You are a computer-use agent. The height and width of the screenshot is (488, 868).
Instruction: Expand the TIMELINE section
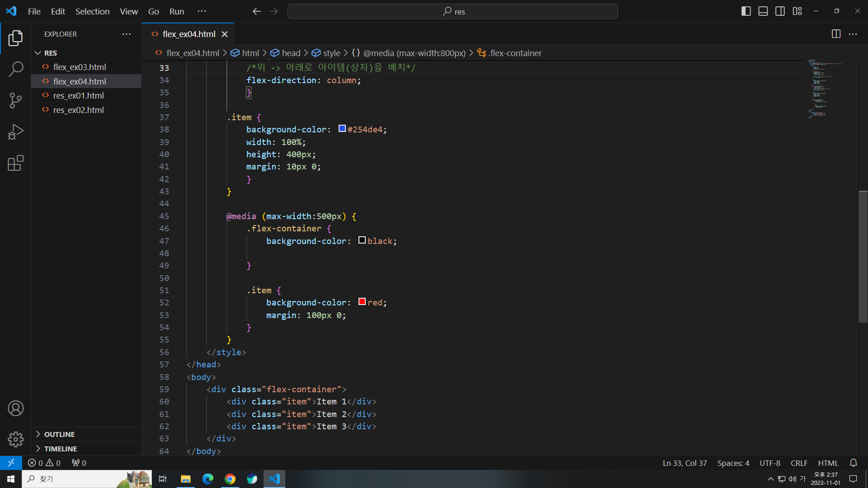[60, 449]
